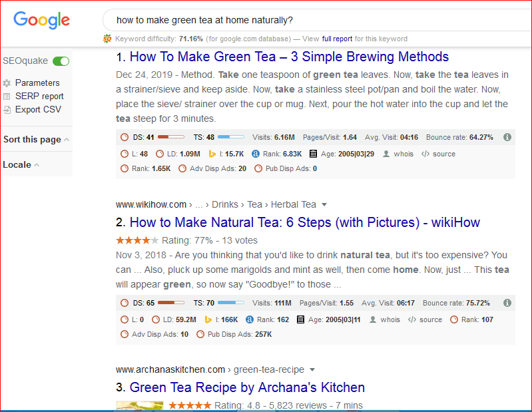Export results as CSV
Screen dimensions: 532x412
[38, 110]
